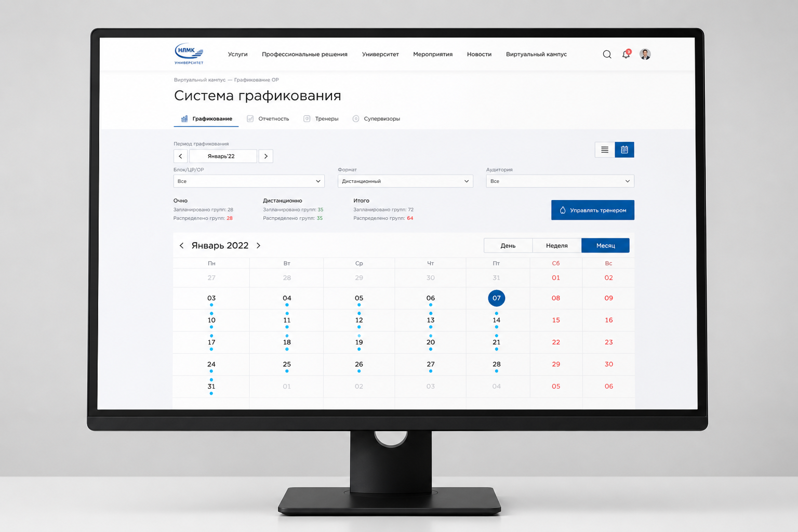Open the user profile avatar
The width and height of the screenshot is (798, 532).
coord(645,54)
